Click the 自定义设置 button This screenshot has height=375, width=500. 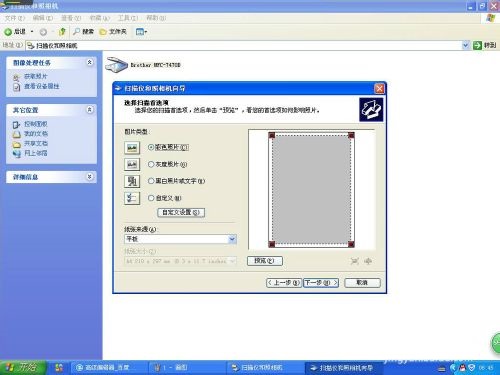181,212
